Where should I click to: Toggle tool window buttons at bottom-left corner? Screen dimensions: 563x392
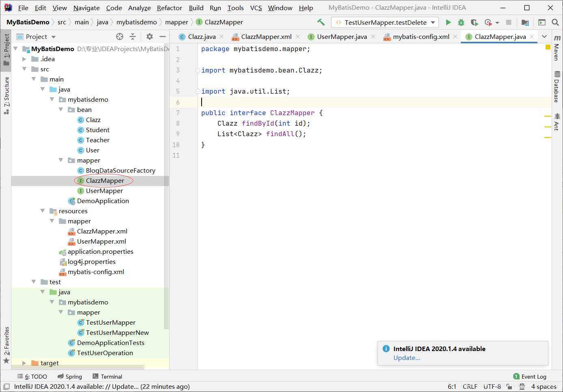pos(6,387)
